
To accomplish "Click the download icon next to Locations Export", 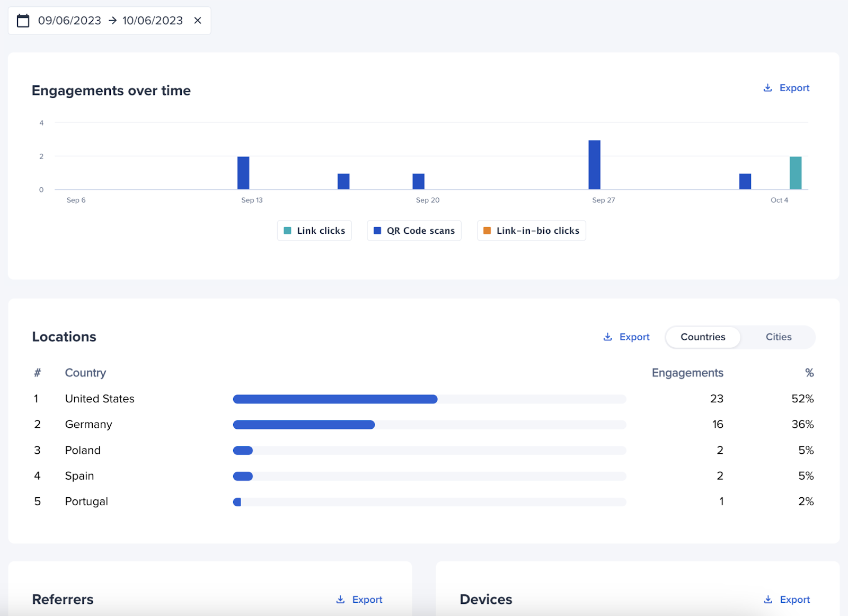I will tap(607, 337).
